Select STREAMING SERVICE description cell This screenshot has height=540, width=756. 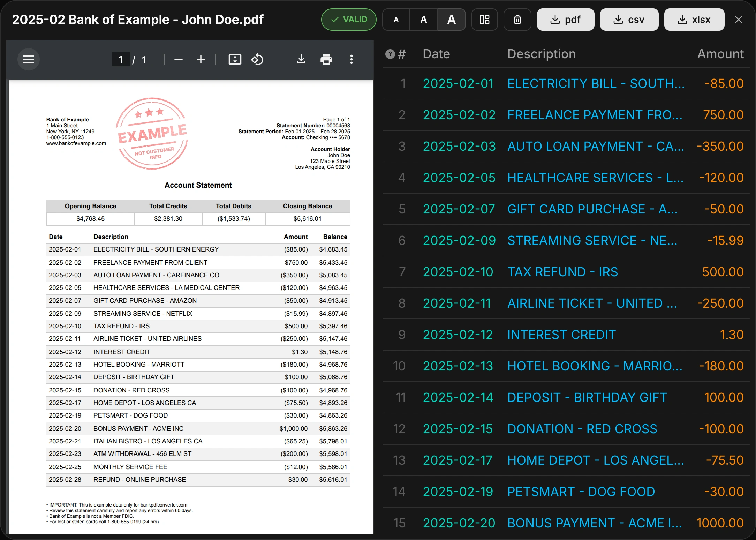[592, 241]
